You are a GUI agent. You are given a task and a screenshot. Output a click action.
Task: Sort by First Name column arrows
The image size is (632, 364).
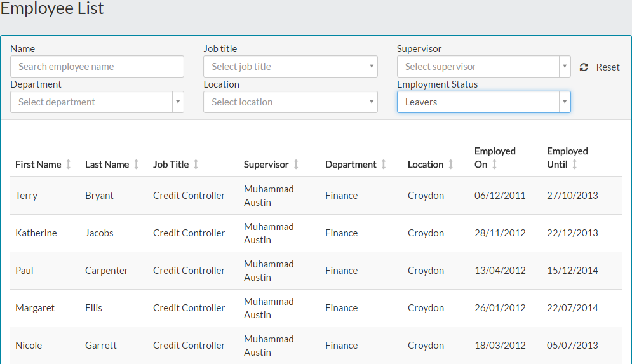[x=69, y=164]
